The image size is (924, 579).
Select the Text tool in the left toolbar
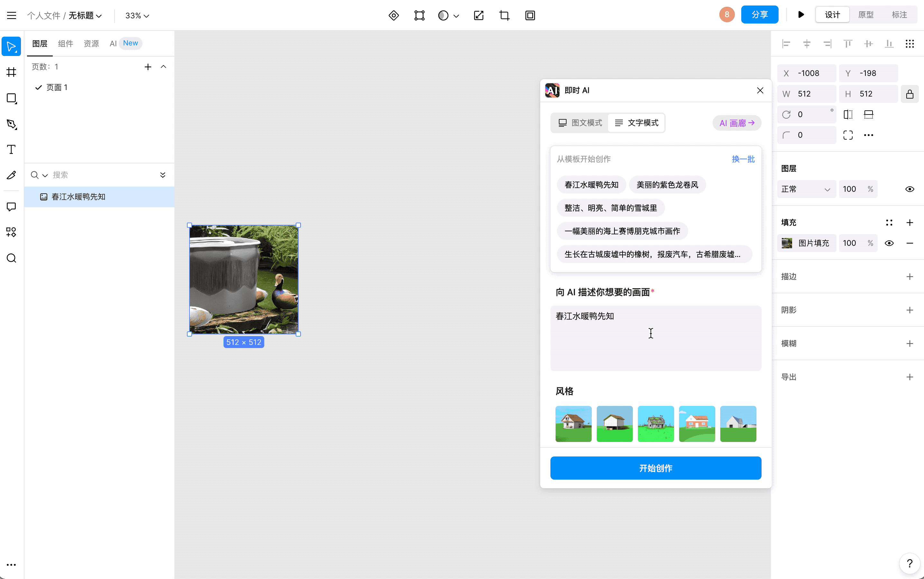[x=11, y=149]
